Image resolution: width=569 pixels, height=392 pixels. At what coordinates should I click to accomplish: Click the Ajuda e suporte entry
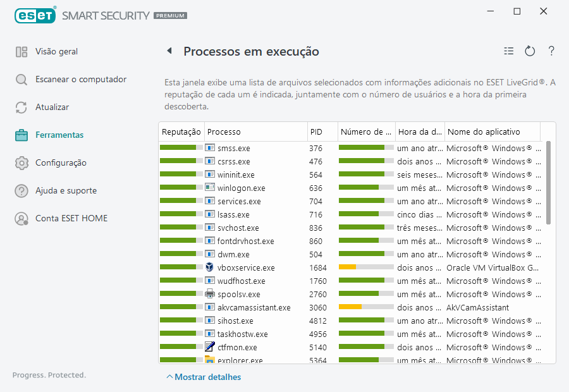tap(66, 191)
